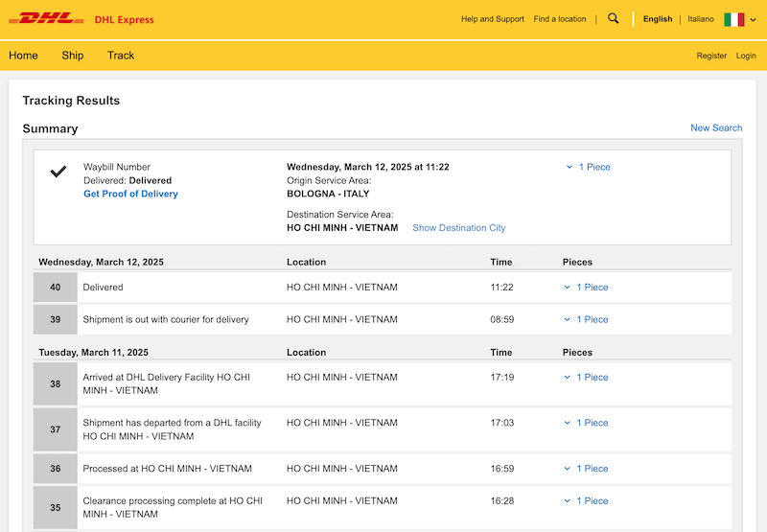
Task: Click checkpoint number 37
Action: coord(56,429)
